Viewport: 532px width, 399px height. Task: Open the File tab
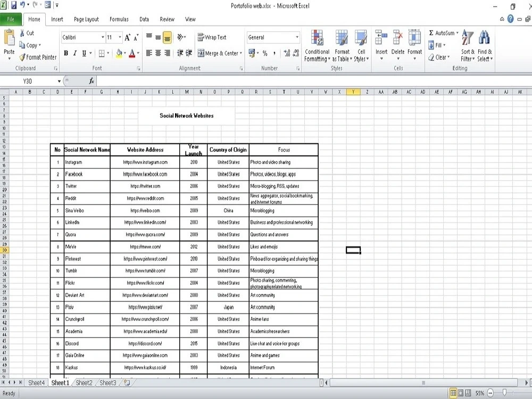tap(11, 19)
